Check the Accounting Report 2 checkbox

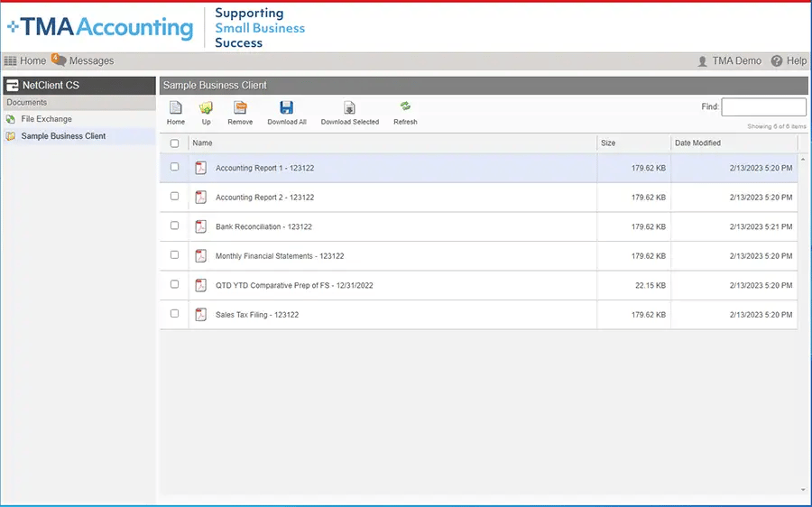pyautogui.click(x=174, y=197)
